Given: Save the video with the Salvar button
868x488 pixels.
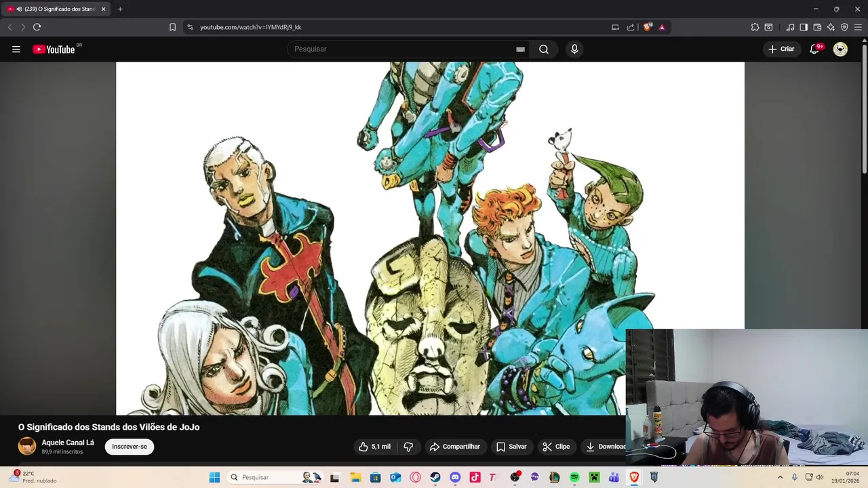Looking at the screenshot, I should tap(511, 447).
